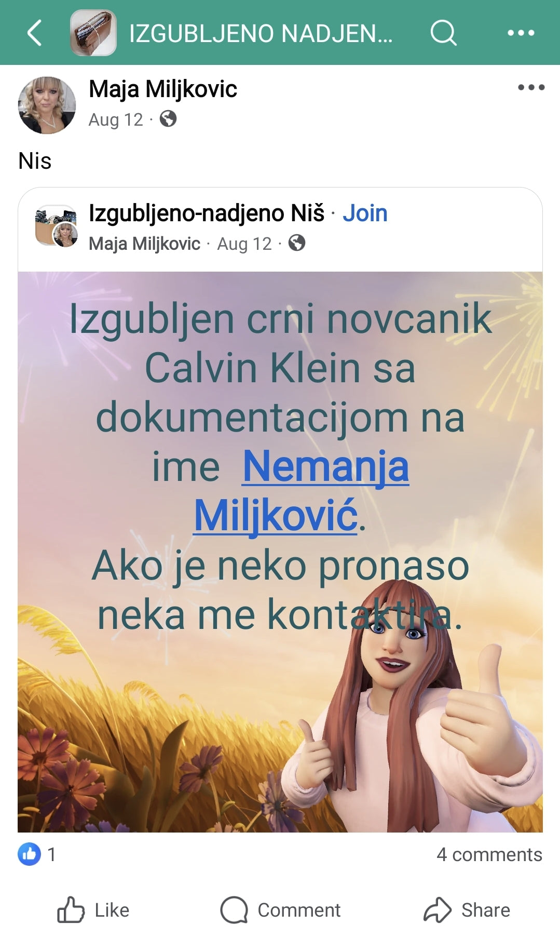The width and height of the screenshot is (560, 939).
Task: Open Maja Miljkovic's profile picture
Action: (47, 105)
